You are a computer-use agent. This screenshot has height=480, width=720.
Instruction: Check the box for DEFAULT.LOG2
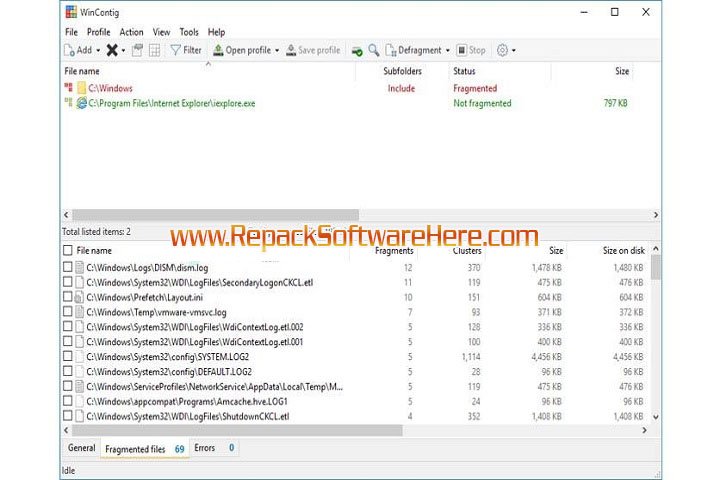pos(68,371)
